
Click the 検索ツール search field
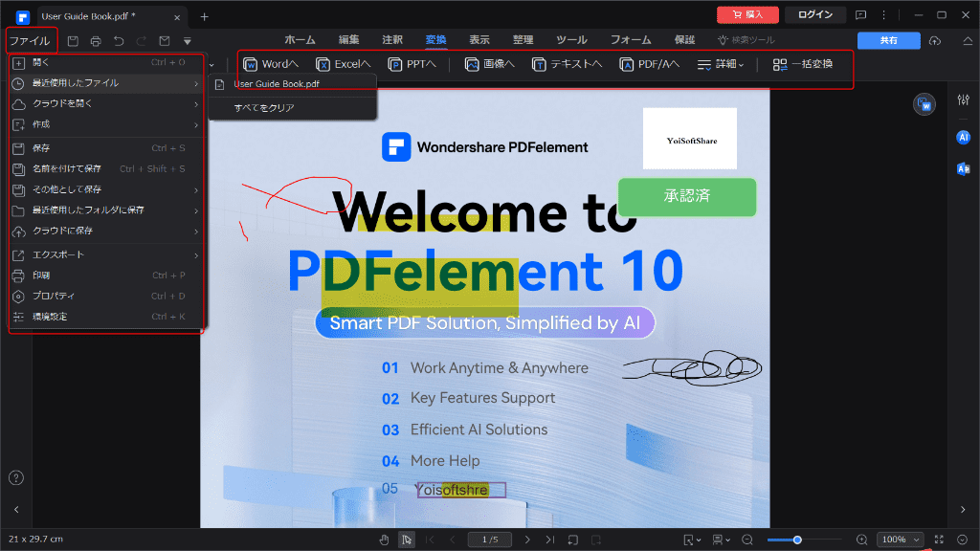pyautogui.click(x=746, y=40)
